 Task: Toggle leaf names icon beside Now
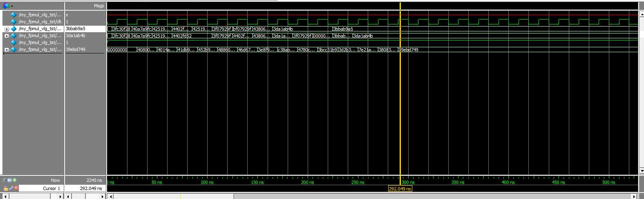tap(5, 180)
